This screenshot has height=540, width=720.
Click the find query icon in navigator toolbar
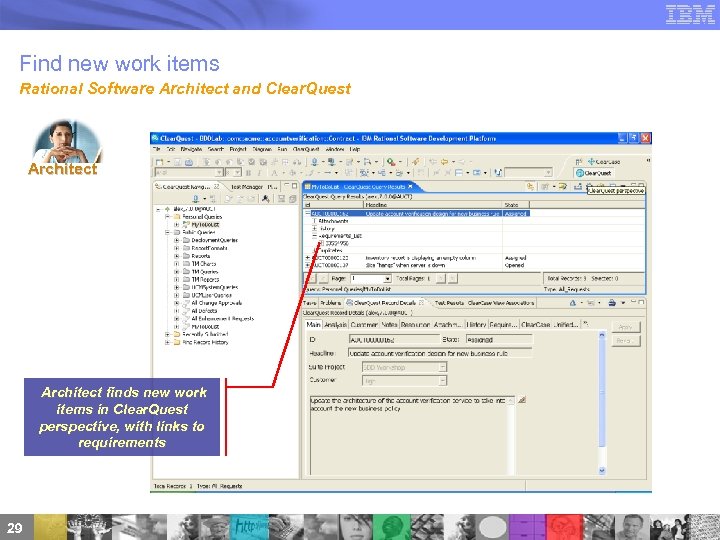[x=265, y=198]
